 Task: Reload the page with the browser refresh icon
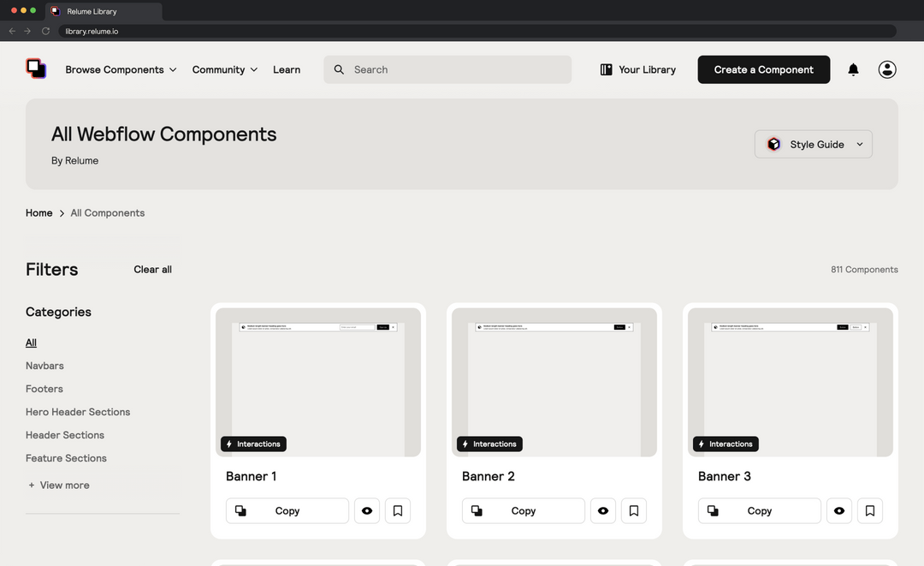(x=45, y=31)
